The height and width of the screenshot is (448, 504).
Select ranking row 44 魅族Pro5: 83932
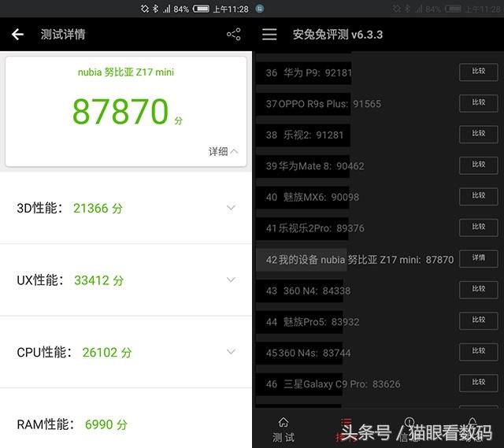(x=376, y=322)
